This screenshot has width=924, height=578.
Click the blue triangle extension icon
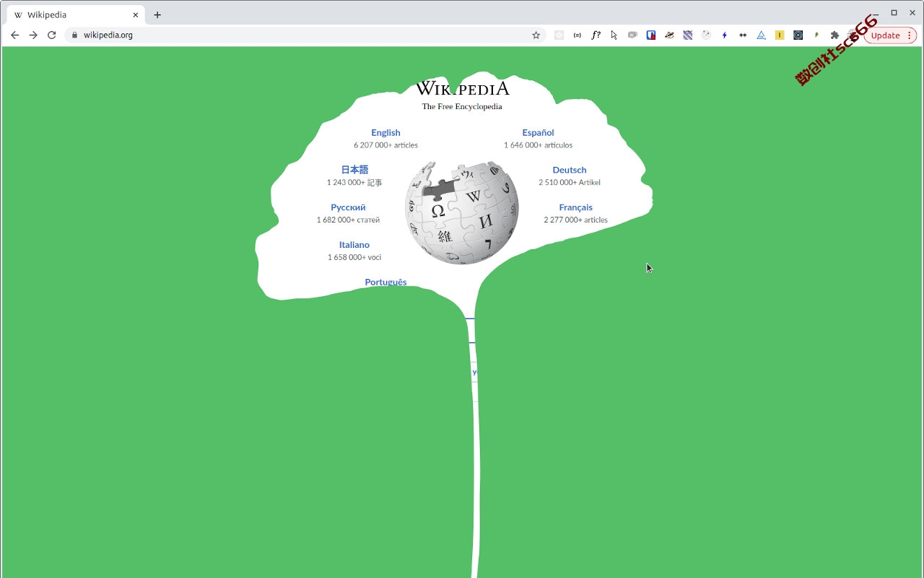click(762, 35)
